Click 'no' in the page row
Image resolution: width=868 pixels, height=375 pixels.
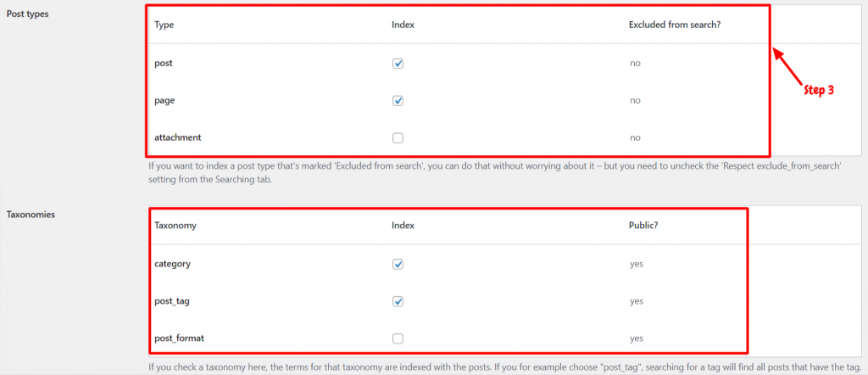[x=635, y=101]
